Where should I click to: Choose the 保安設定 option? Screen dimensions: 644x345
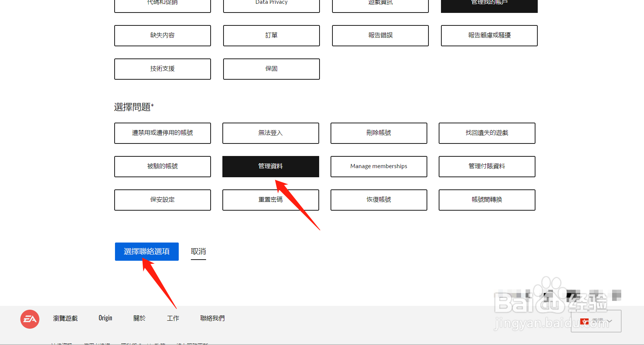(162, 200)
